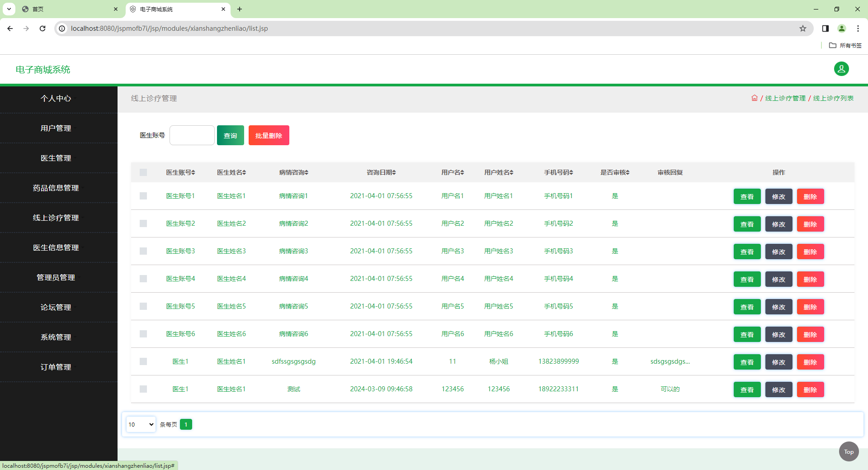This screenshot has width=868, height=470.
Task: Open the Chrome side panel icon
Action: [x=825, y=28]
